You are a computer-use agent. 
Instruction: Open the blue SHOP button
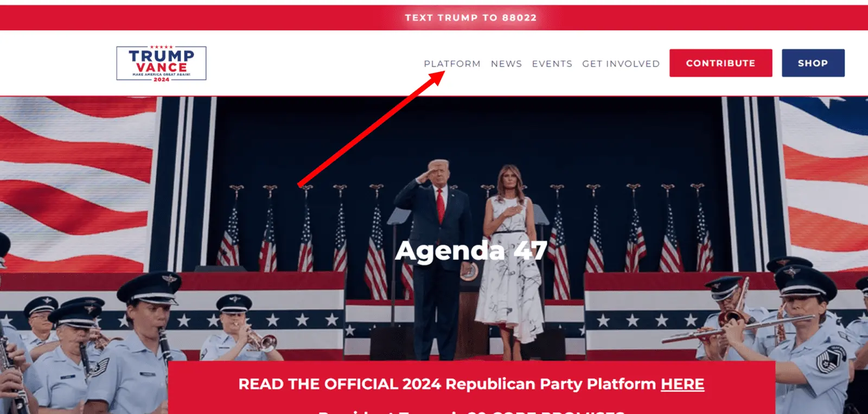(x=813, y=63)
